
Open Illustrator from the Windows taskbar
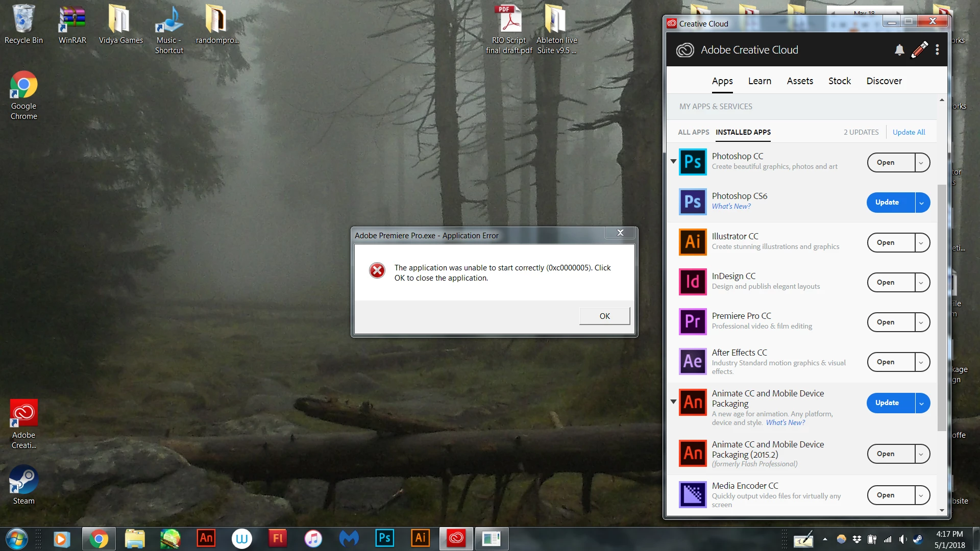pyautogui.click(x=420, y=538)
